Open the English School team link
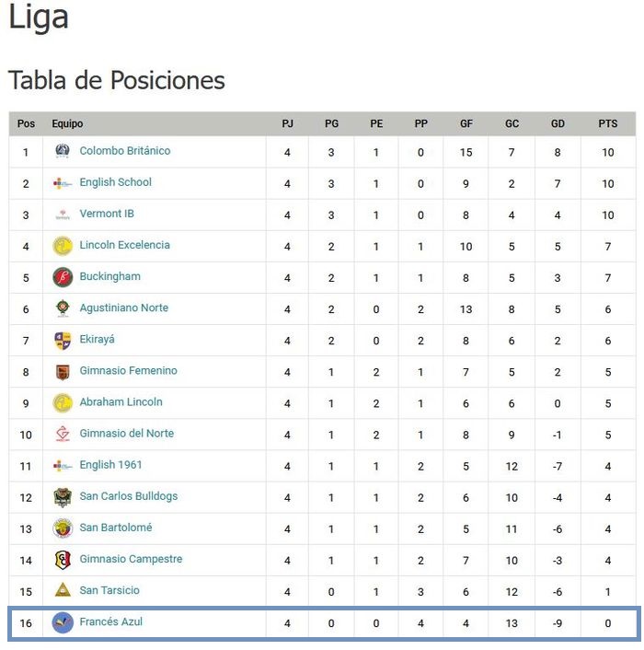Viewport: 644px width, 650px height. tap(115, 182)
